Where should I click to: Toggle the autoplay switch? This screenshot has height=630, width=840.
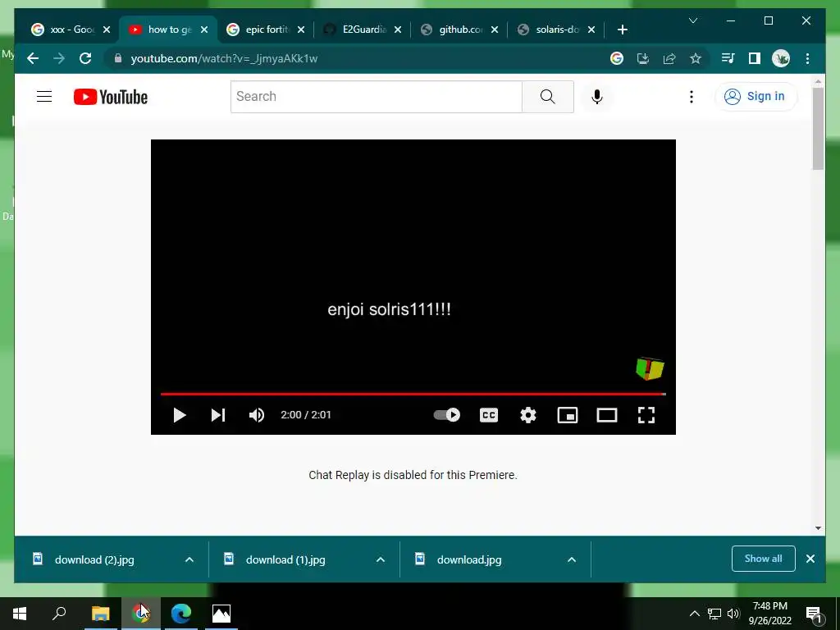tap(447, 414)
